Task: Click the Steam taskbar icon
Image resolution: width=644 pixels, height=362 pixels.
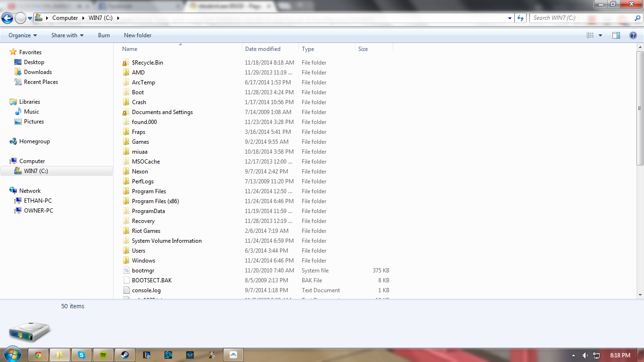Action: pos(125,355)
